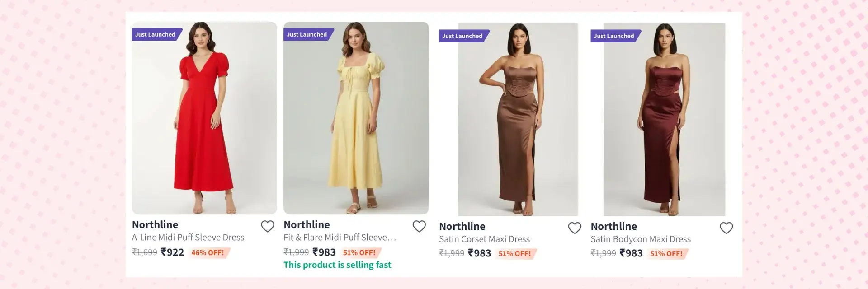This screenshot has width=868, height=289.
Task: Open the Fit & Flare Midi Puff Sleeve link
Action: point(340,238)
